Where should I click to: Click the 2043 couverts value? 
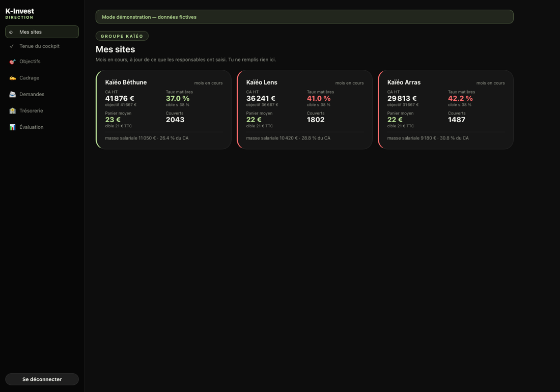tap(175, 120)
